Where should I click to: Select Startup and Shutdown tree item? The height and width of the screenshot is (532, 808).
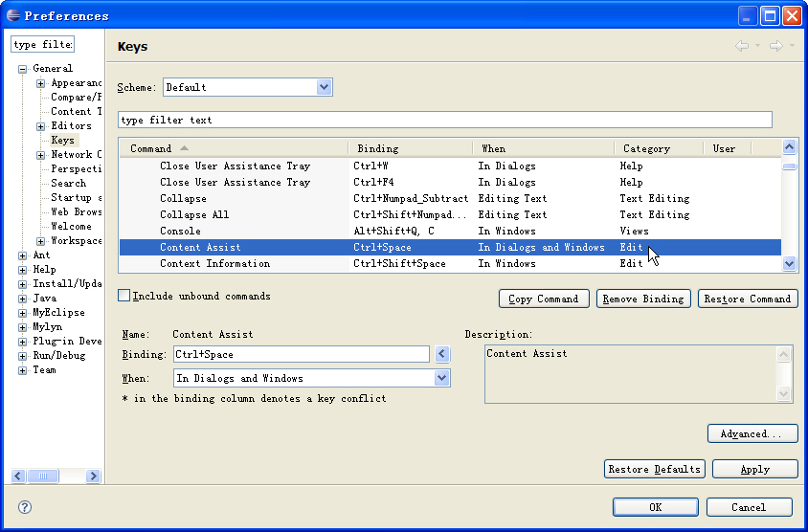(x=76, y=198)
